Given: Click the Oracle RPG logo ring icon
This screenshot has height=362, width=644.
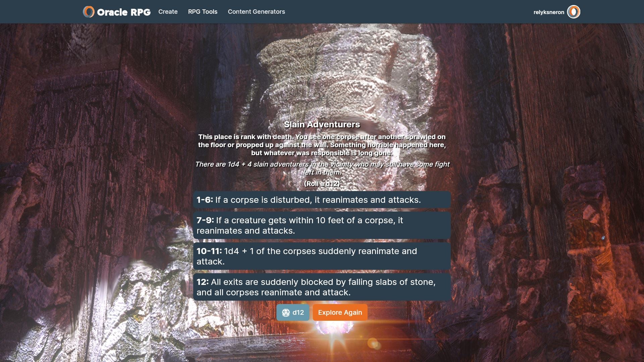Looking at the screenshot, I should (89, 12).
